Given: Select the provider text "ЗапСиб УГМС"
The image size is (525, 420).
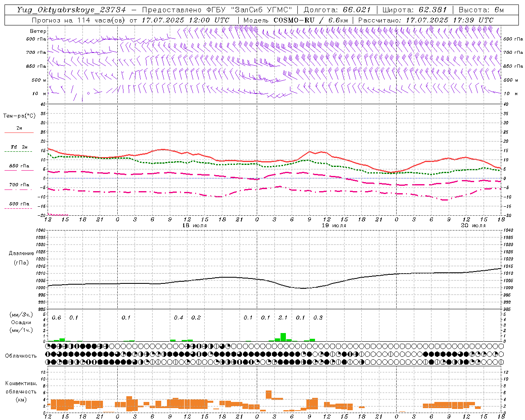Looking at the screenshot, I should [x=261, y=10].
